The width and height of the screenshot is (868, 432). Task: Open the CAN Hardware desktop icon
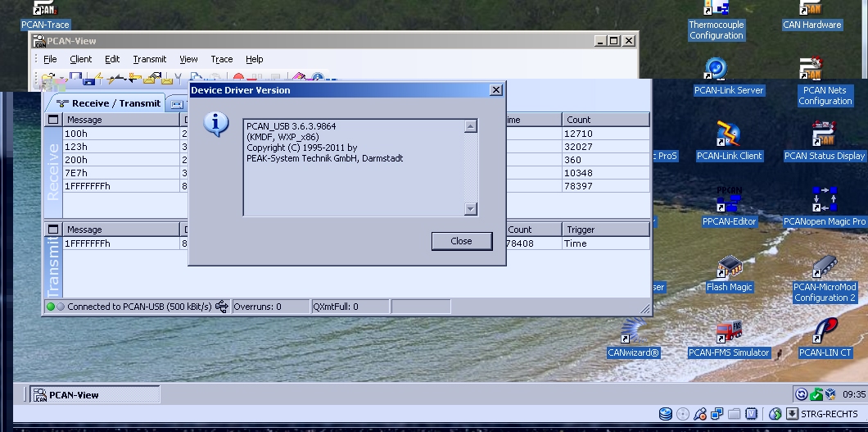coord(811,14)
